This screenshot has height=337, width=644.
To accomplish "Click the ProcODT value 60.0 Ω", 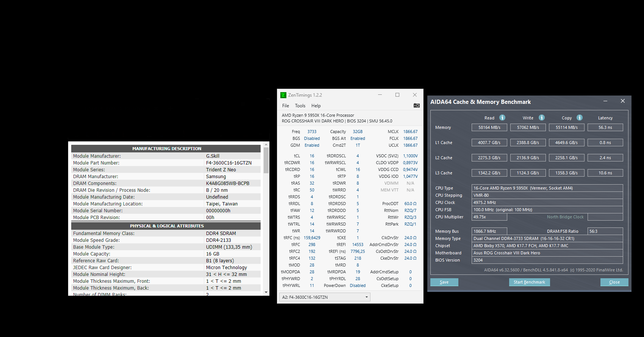I will click(410, 204).
